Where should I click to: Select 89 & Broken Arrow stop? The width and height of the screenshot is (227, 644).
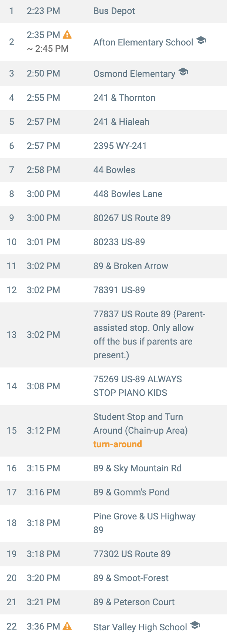pyautogui.click(x=131, y=266)
